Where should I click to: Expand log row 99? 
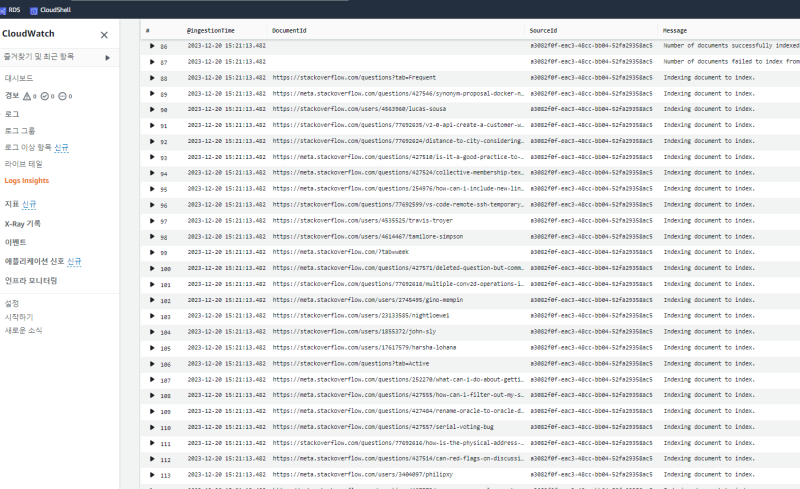152,252
